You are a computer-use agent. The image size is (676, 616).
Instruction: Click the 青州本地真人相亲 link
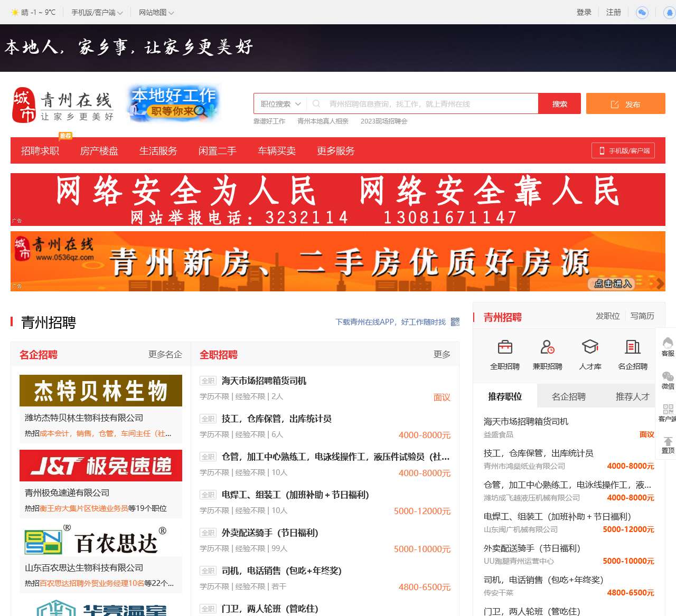(323, 121)
